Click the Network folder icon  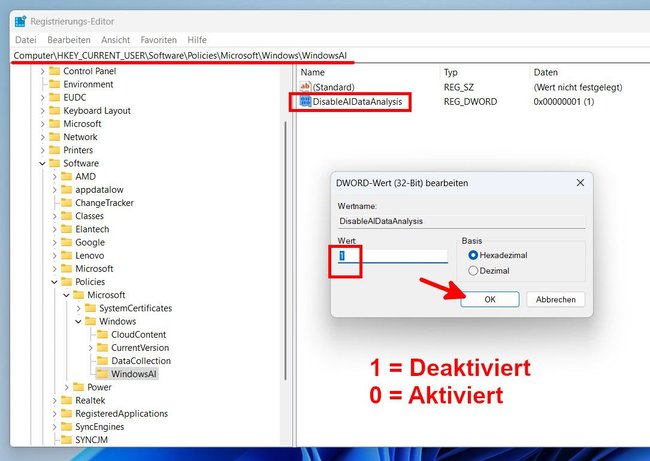[x=54, y=137]
